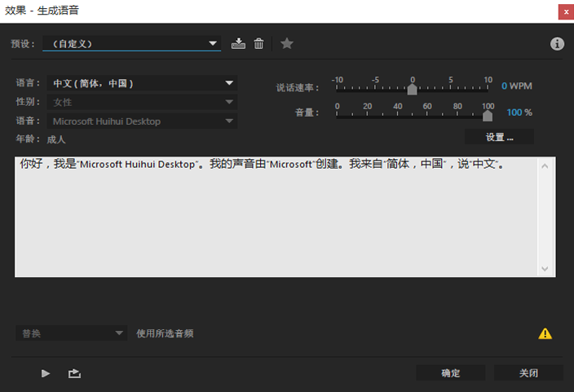Open the 替换 dropdown
Image resolution: width=574 pixels, height=392 pixels.
[x=72, y=333]
